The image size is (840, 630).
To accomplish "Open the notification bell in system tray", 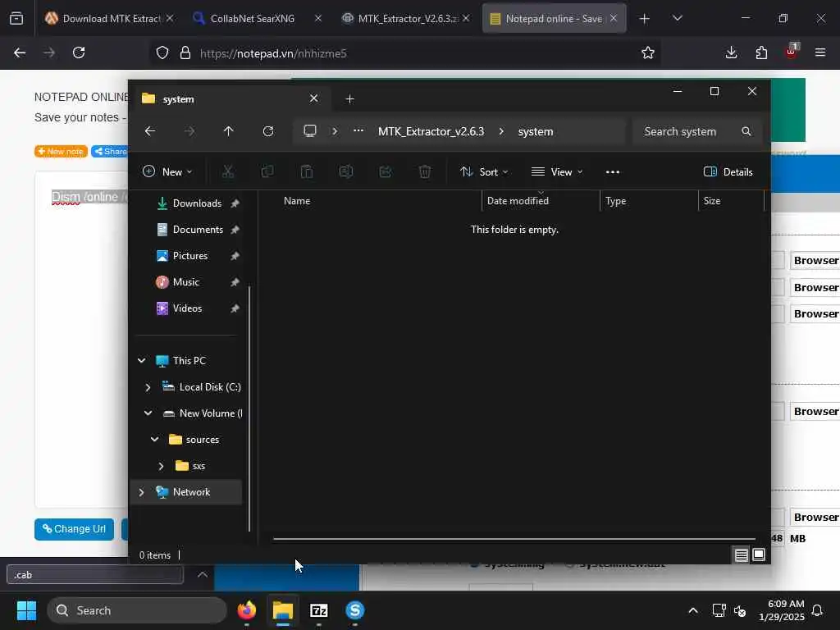I will point(818,610).
